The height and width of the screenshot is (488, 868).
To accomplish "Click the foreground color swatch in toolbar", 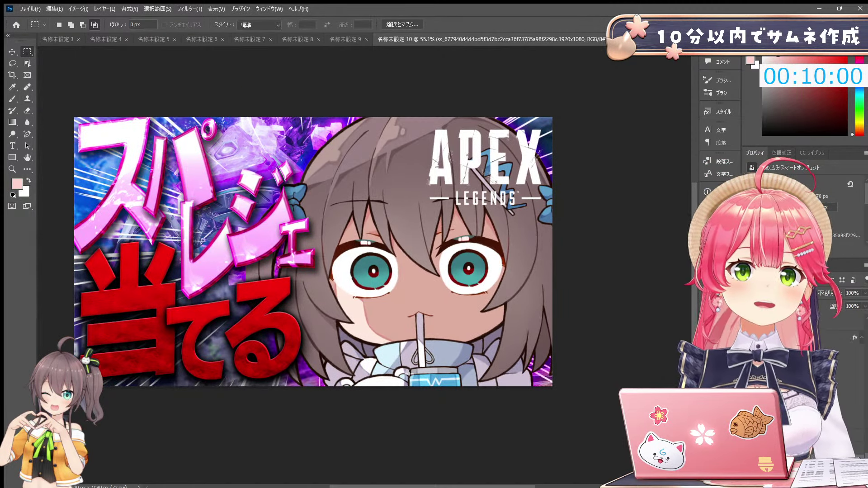I will pyautogui.click(x=16, y=183).
